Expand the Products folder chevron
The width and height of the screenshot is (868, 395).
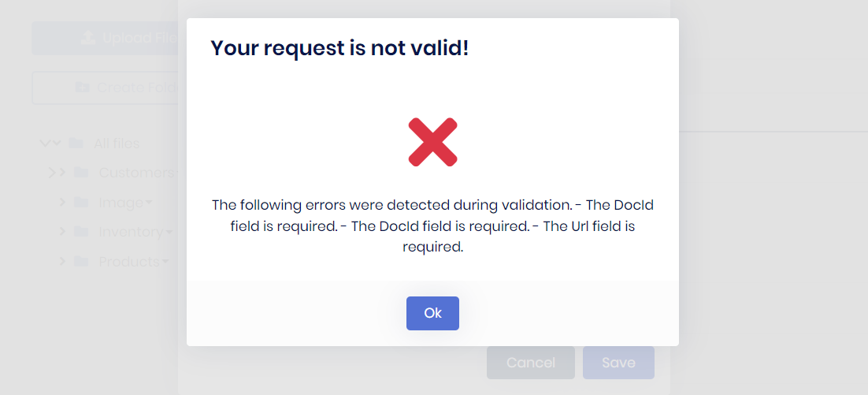62,261
